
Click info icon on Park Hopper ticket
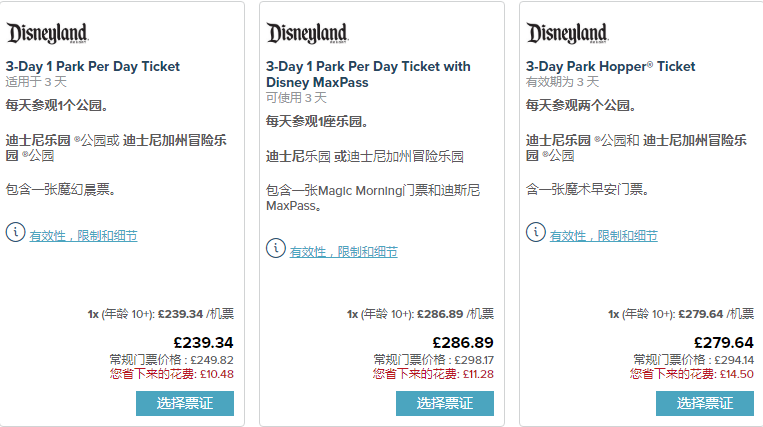(x=535, y=232)
